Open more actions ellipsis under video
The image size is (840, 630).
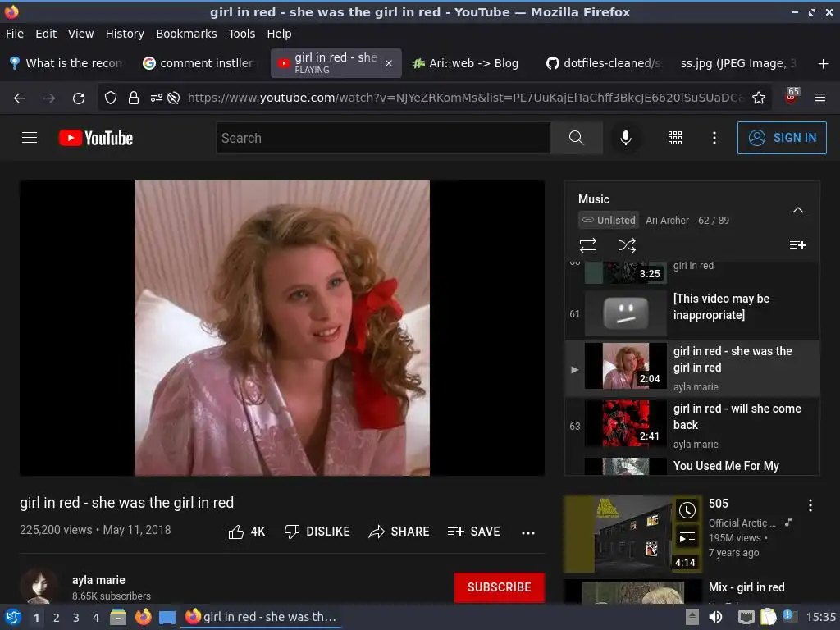[x=528, y=532]
